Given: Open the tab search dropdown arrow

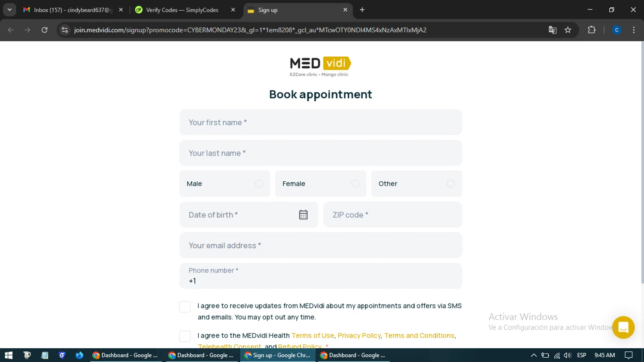Looking at the screenshot, I should pos(9,10).
